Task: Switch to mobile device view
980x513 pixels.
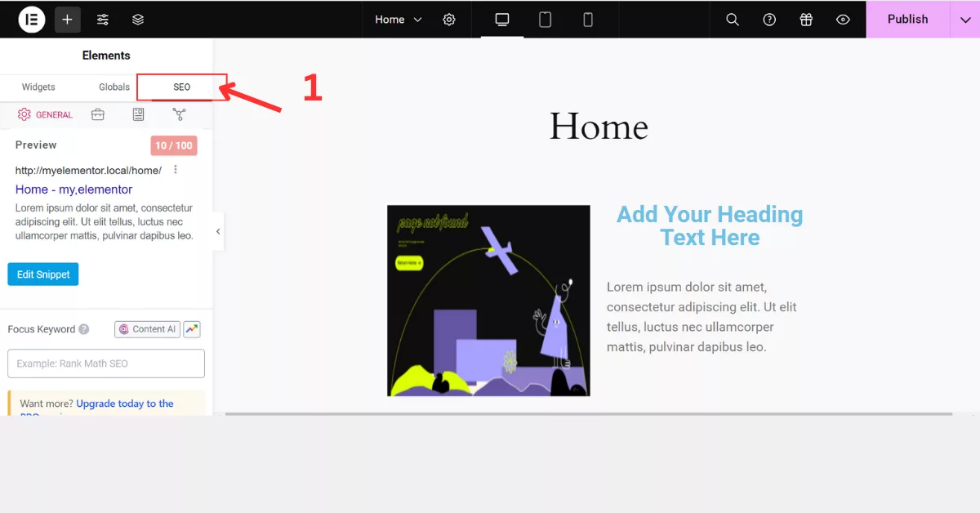Action: pos(588,20)
